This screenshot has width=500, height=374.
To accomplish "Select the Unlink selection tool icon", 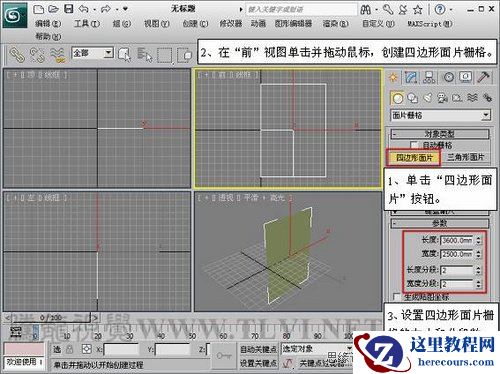I will (x=37, y=55).
